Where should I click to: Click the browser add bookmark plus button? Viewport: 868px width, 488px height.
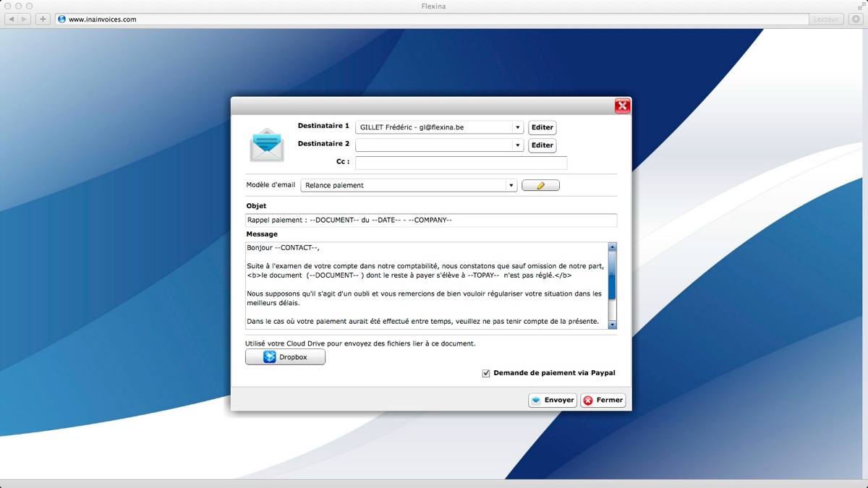click(x=43, y=20)
